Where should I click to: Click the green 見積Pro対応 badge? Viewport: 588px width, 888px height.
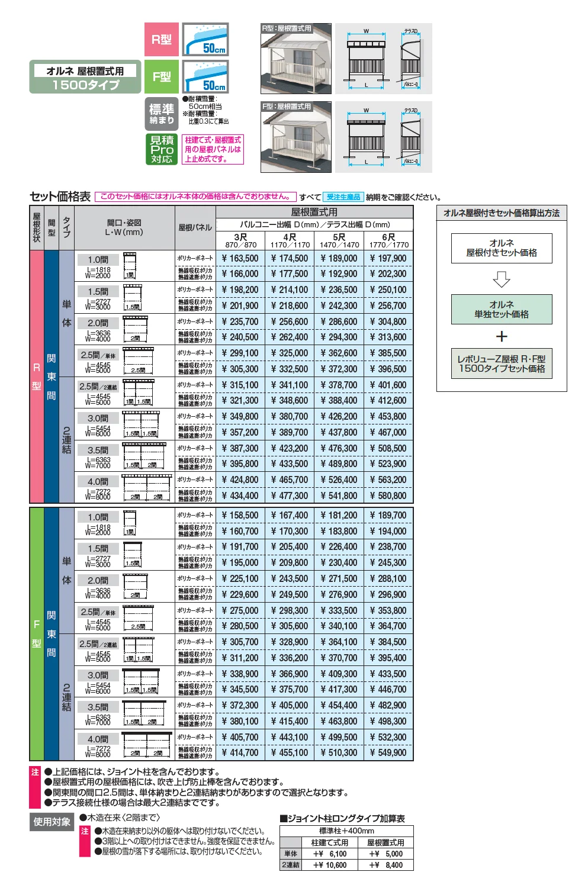click(x=162, y=149)
